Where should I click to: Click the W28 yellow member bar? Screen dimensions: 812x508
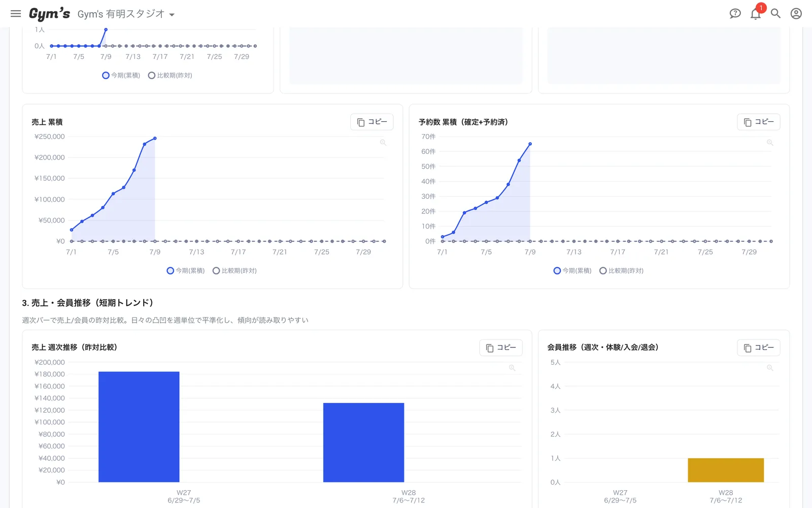coord(726,470)
